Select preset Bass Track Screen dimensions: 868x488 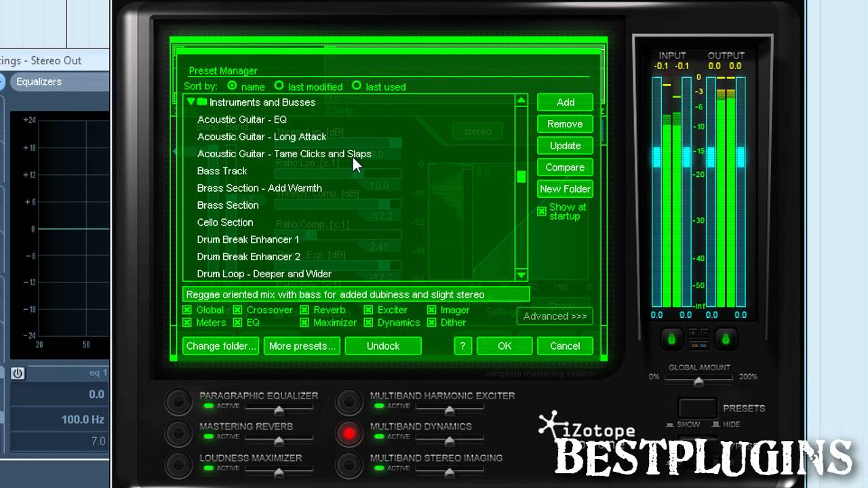[222, 171]
